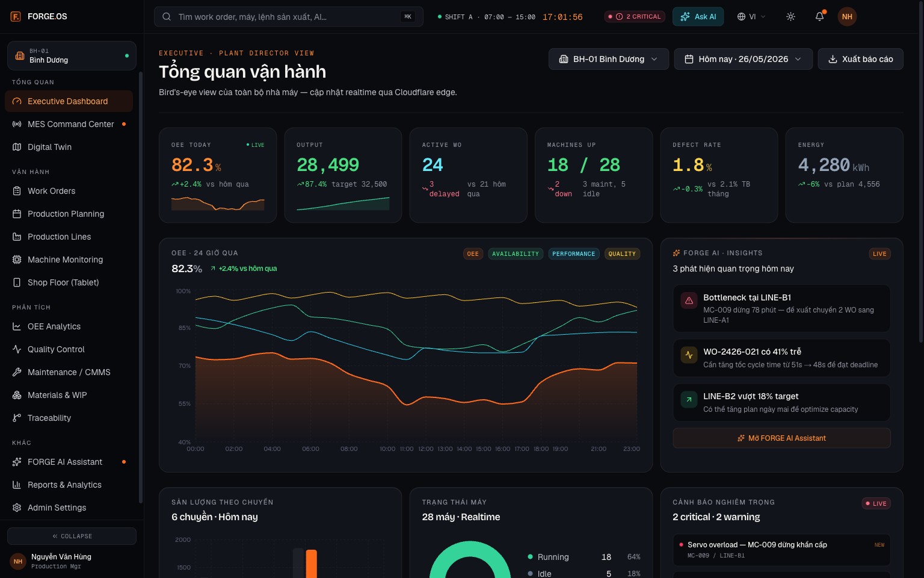
Task: Open the BH-01 Bình Dương plant dropdown
Action: point(608,59)
